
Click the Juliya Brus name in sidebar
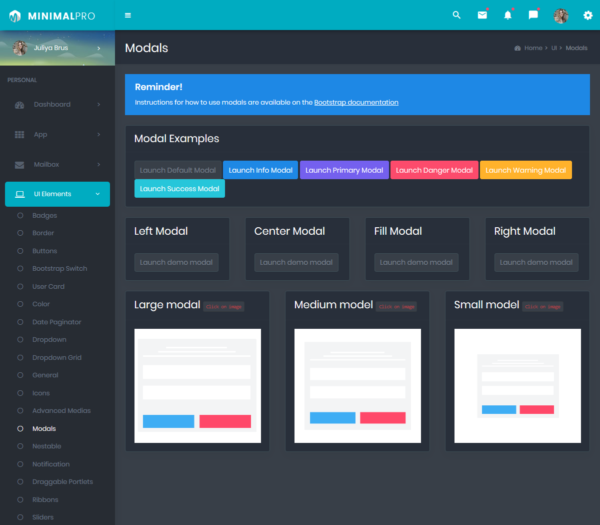(51, 48)
